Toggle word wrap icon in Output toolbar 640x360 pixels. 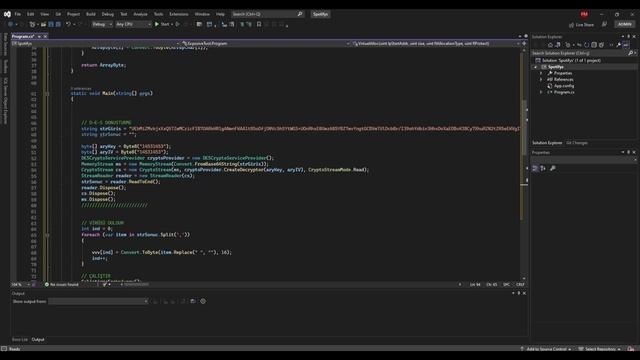193,301
